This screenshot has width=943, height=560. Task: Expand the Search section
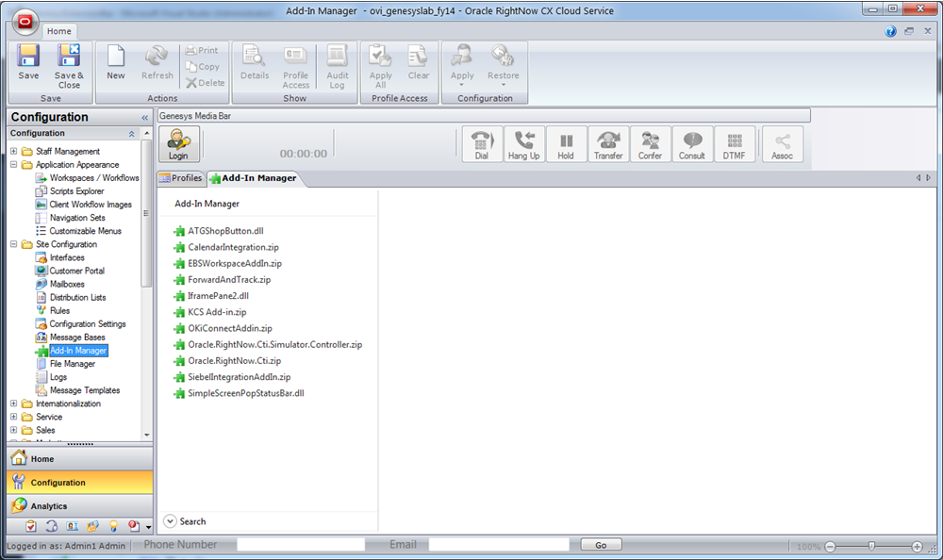click(x=171, y=521)
